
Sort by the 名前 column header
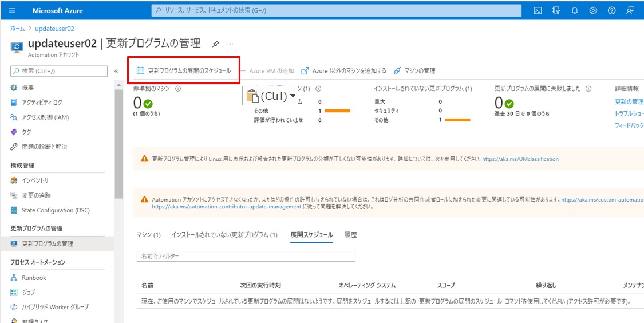(x=148, y=285)
